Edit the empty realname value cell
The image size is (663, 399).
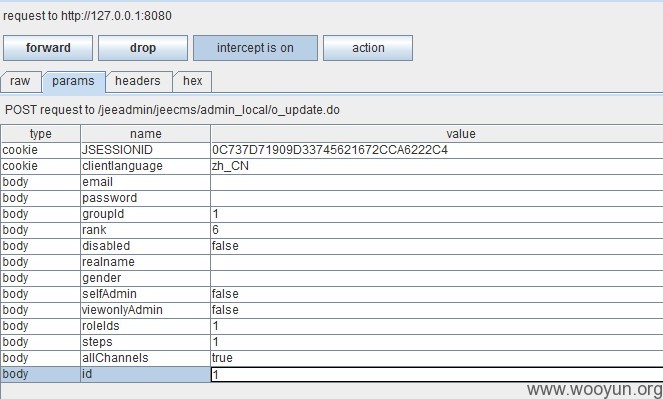[437, 262]
